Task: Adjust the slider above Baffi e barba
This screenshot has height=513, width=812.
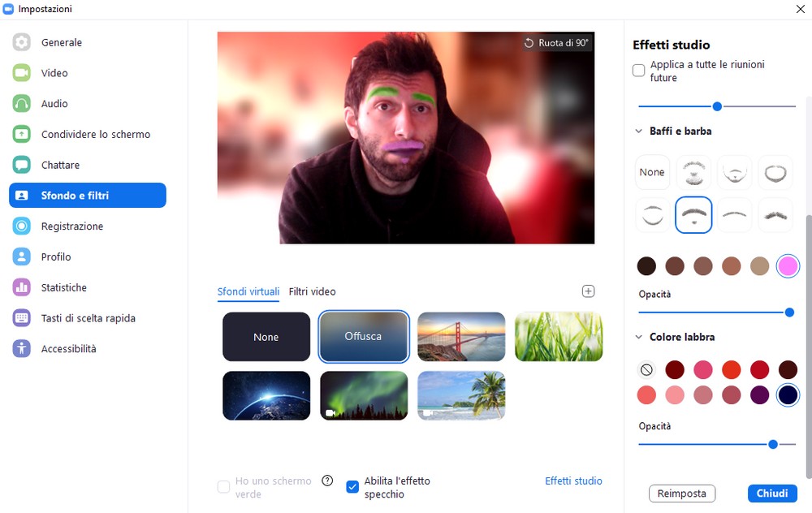Action: pos(717,106)
